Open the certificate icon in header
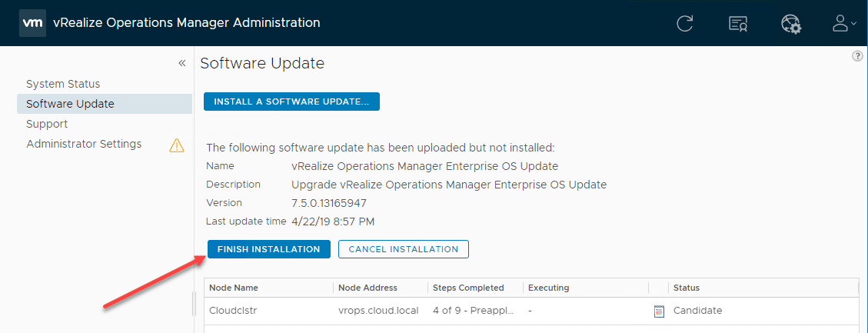 (738, 24)
